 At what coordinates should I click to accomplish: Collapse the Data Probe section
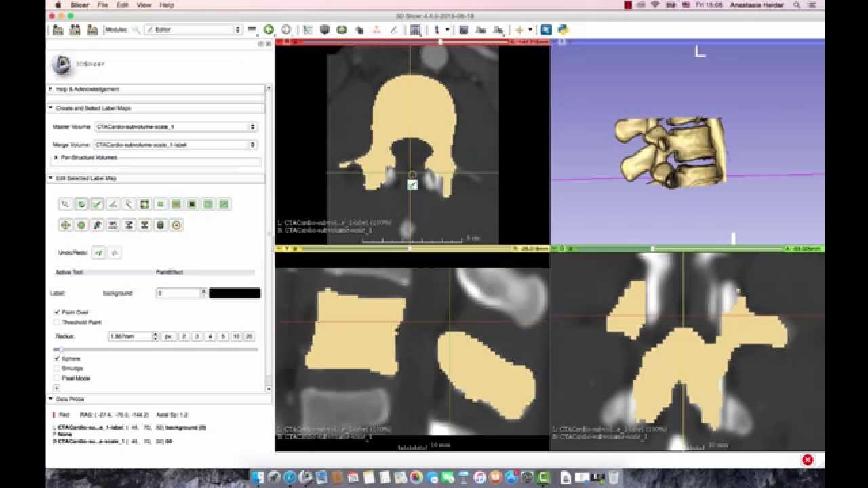[x=159, y=399]
